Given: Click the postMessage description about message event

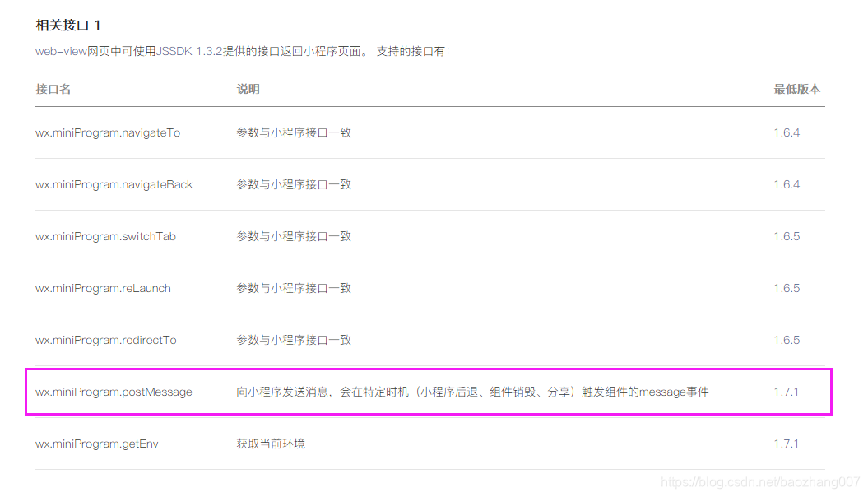Looking at the screenshot, I should 472,392.
